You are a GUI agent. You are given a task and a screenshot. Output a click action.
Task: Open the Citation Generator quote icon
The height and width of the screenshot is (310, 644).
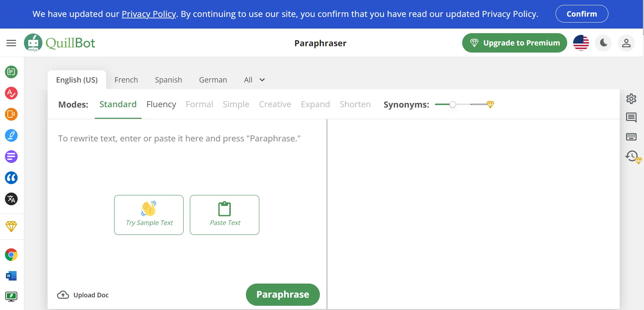11,178
